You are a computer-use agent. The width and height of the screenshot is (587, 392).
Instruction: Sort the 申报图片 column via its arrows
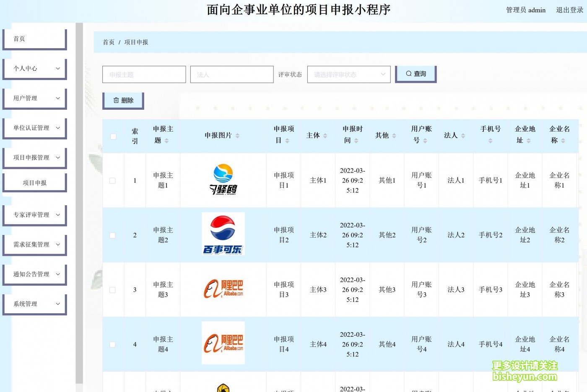(238, 135)
